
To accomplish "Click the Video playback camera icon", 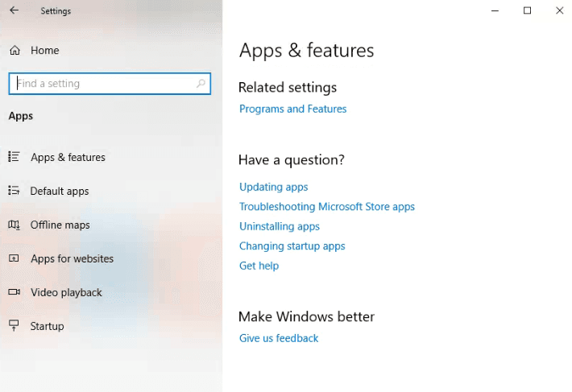I will (x=14, y=292).
